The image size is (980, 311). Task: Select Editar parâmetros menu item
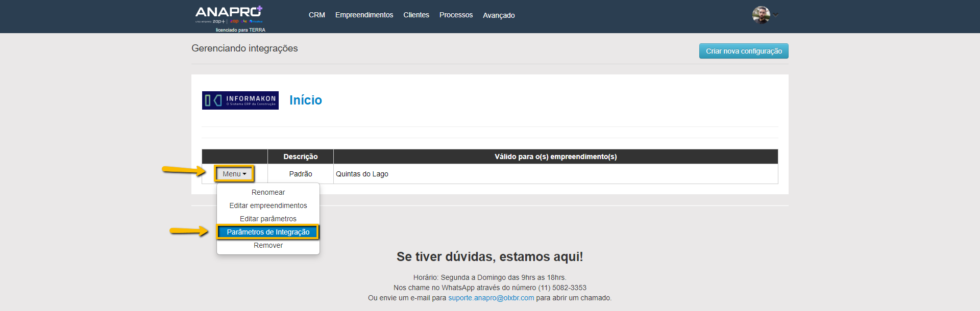[268, 219]
